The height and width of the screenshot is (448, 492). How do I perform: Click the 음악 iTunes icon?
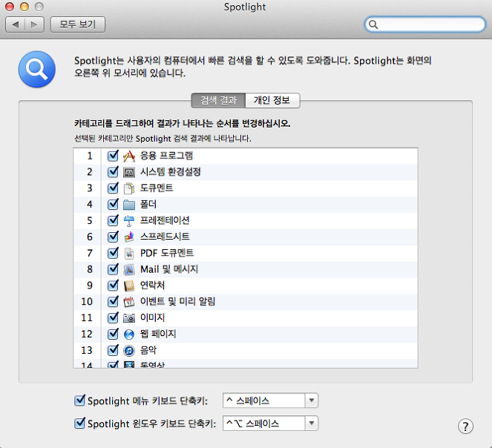coord(129,350)
